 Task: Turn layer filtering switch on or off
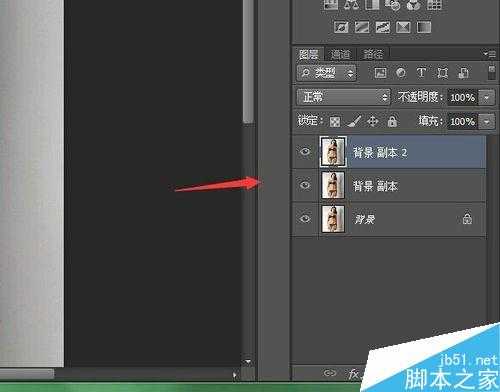[x=492, y=73]
